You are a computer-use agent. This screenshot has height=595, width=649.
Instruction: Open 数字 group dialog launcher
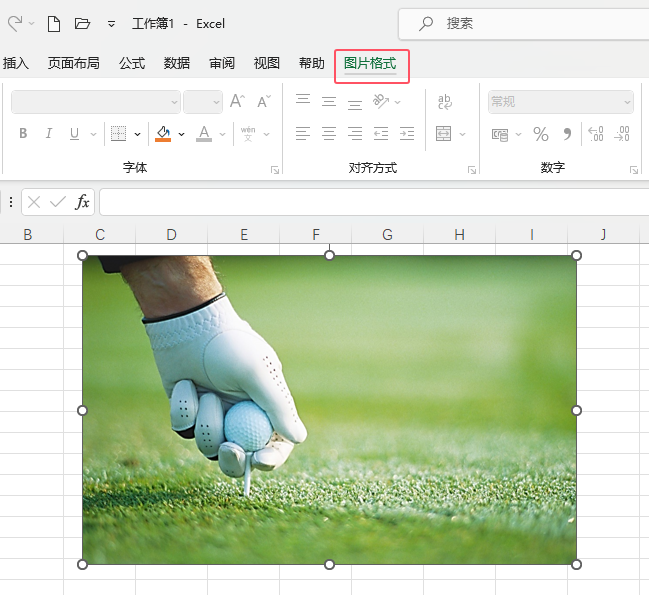pyautogui.click(x=634, y=170)
